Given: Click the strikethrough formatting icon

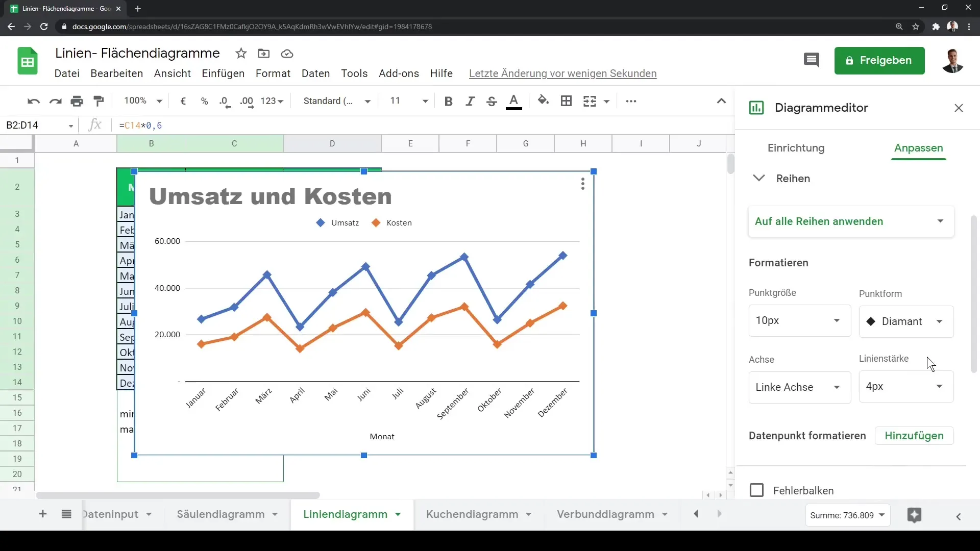Looking at the screenshot, I should click(492, 101).
